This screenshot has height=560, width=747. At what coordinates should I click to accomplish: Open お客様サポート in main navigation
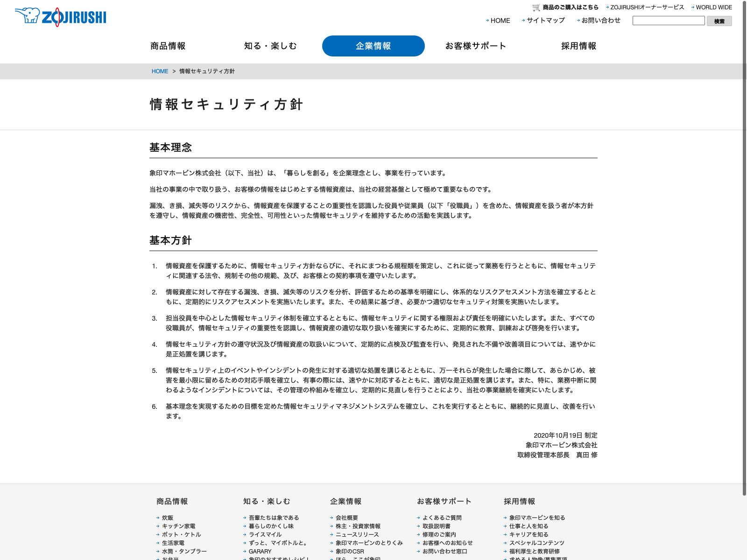[476, 46]
